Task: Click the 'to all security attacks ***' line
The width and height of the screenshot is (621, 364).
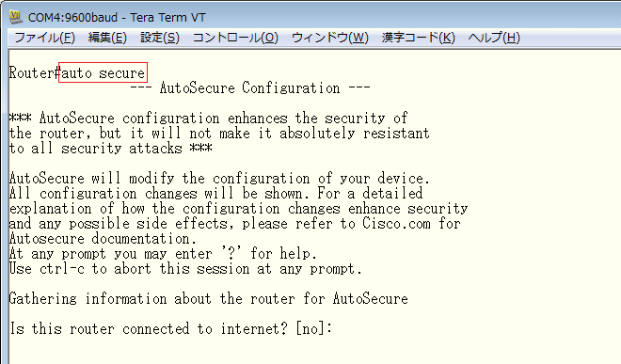Action: 111,148
